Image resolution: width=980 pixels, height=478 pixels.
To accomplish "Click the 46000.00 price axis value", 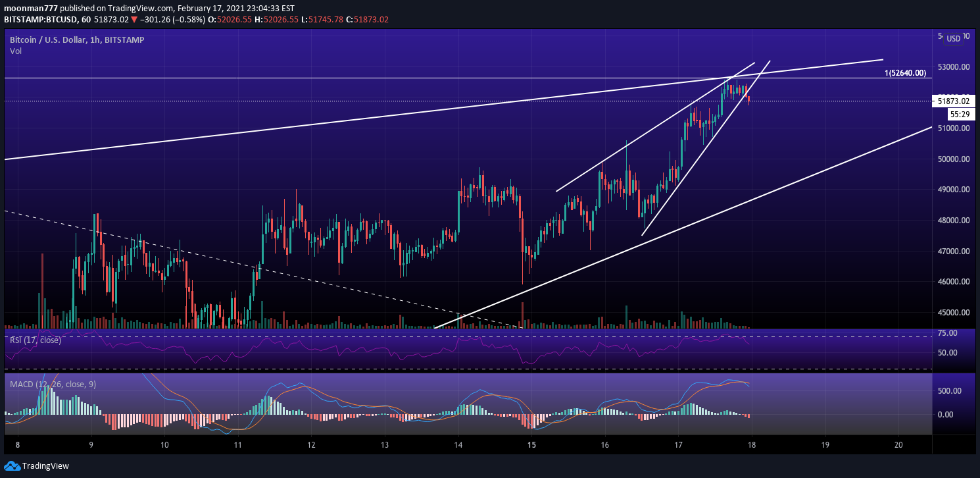I will pos(955,282).
